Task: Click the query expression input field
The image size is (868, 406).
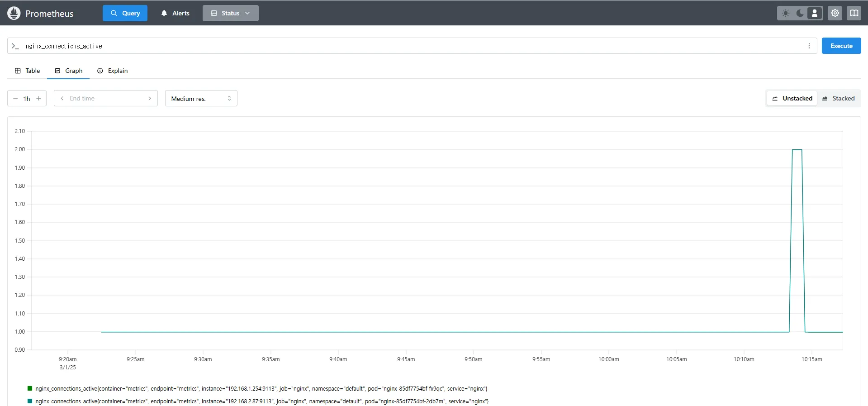Action: [x=412, y=46]
